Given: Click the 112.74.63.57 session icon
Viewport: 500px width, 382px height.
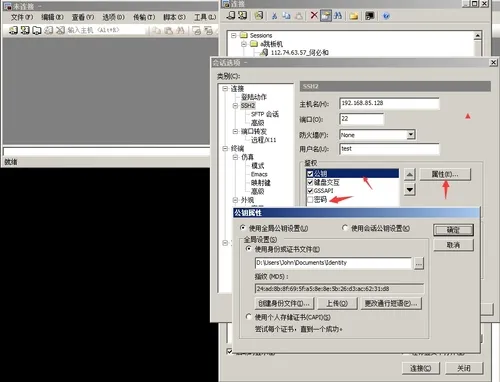Looking at the screenshot, I should point(265,52).
